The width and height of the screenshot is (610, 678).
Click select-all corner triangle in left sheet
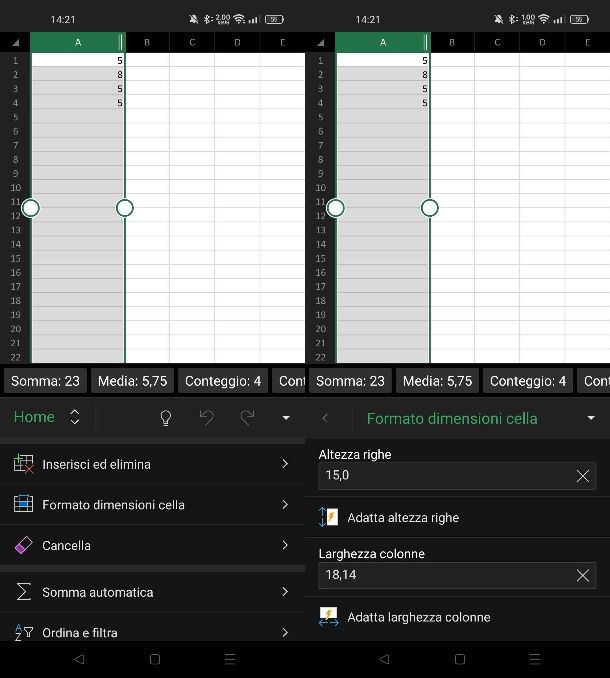[16, 42]
